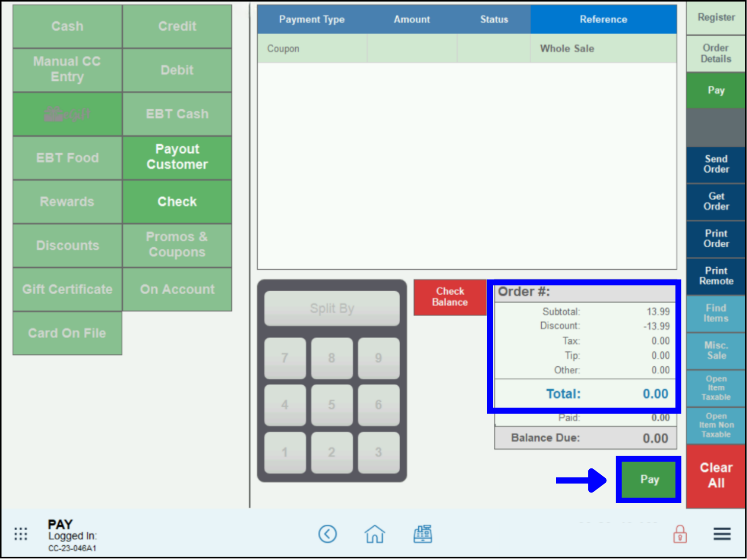747x560 pixels.
Task: Go back with the circled arrow icon
Action: click(328, 534)
